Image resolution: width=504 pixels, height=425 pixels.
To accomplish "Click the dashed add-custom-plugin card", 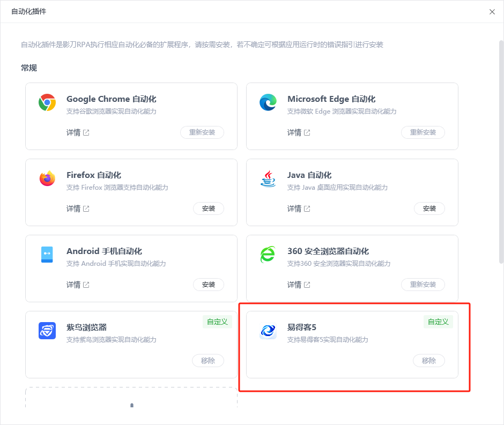I will pyautogui.click(x=131, y=398).
